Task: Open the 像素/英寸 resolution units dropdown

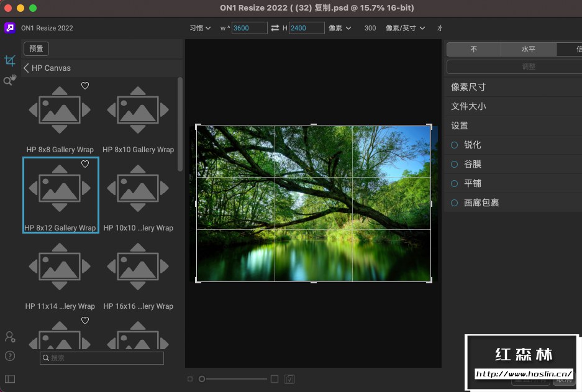Action: (x=405, y=28)
